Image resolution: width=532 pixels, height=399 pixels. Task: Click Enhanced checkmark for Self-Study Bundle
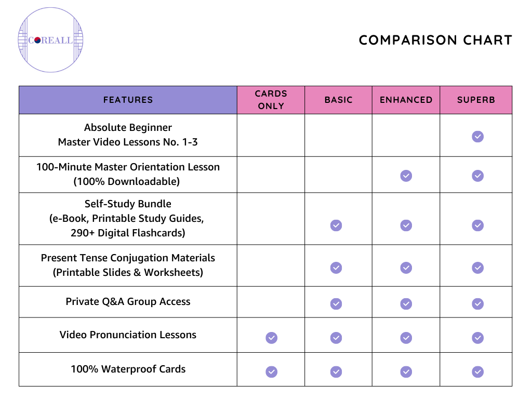pyautogui.click(x=406, y=225)
